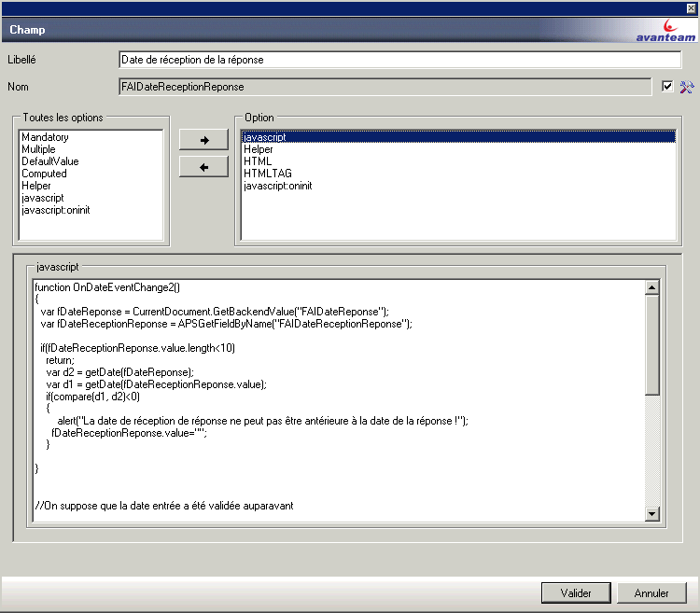Click the right arrow to add option
The width and height of the screenshot is (700, 613).
pos(204,140)
